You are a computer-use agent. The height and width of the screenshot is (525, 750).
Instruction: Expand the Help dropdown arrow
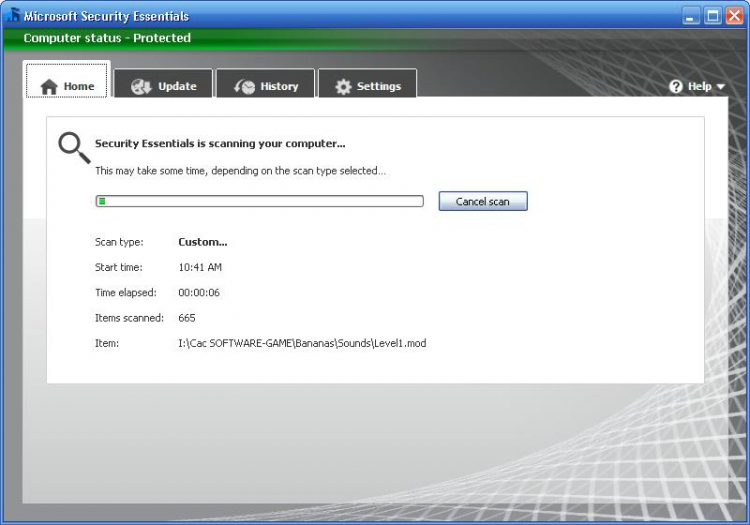(720, 87)
